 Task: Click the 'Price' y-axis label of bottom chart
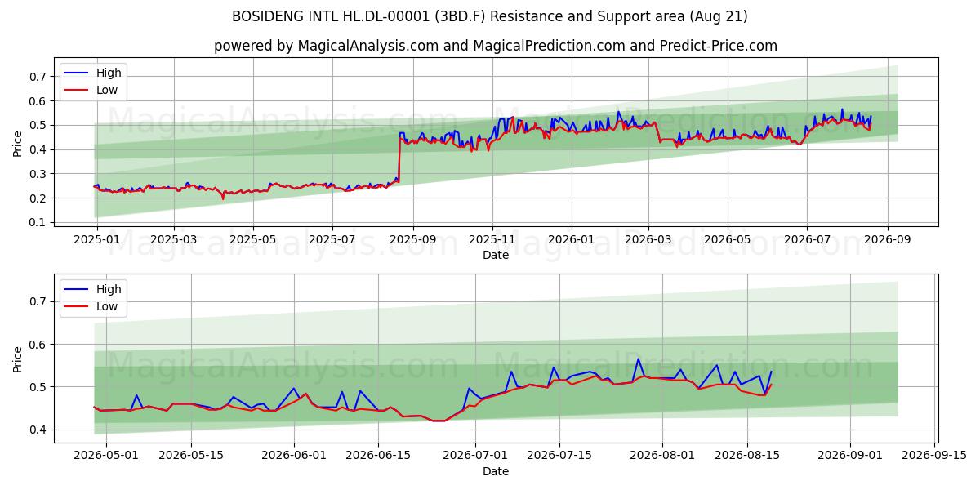(18, 359)
